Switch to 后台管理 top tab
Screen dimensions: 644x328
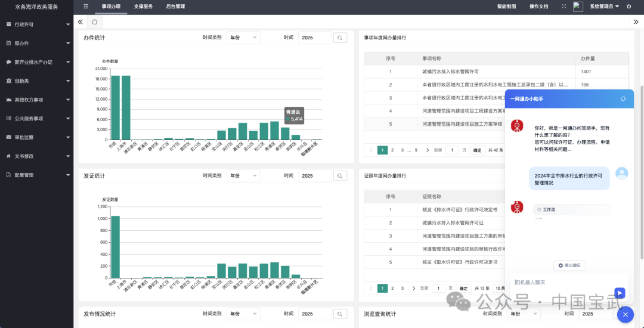pos(175,7)
